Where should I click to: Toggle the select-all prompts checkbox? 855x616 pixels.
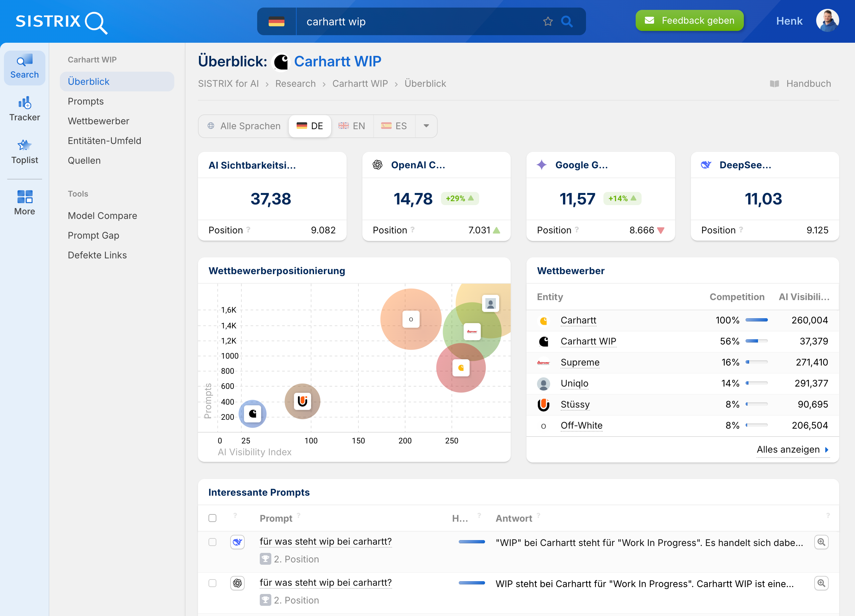[213, 518]
